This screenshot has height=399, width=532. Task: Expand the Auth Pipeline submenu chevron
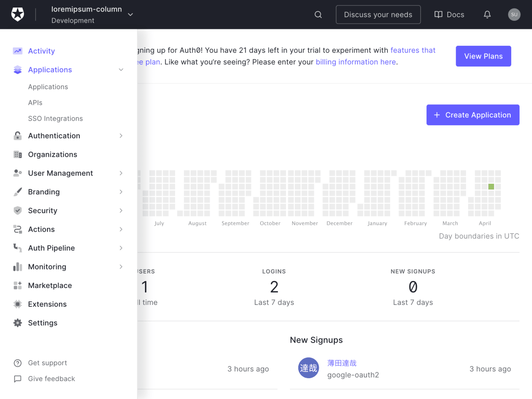tap(121, 248)
